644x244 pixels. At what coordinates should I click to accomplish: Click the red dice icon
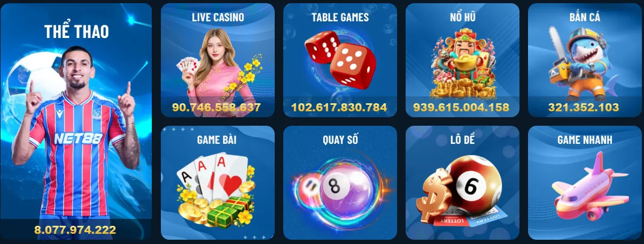tap(340, 59)
